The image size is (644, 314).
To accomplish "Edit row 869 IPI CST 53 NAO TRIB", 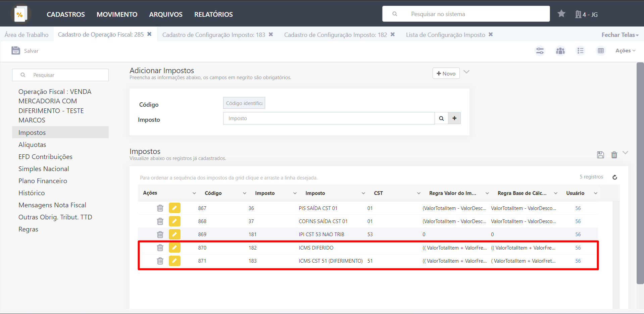I will click(175, 234).
